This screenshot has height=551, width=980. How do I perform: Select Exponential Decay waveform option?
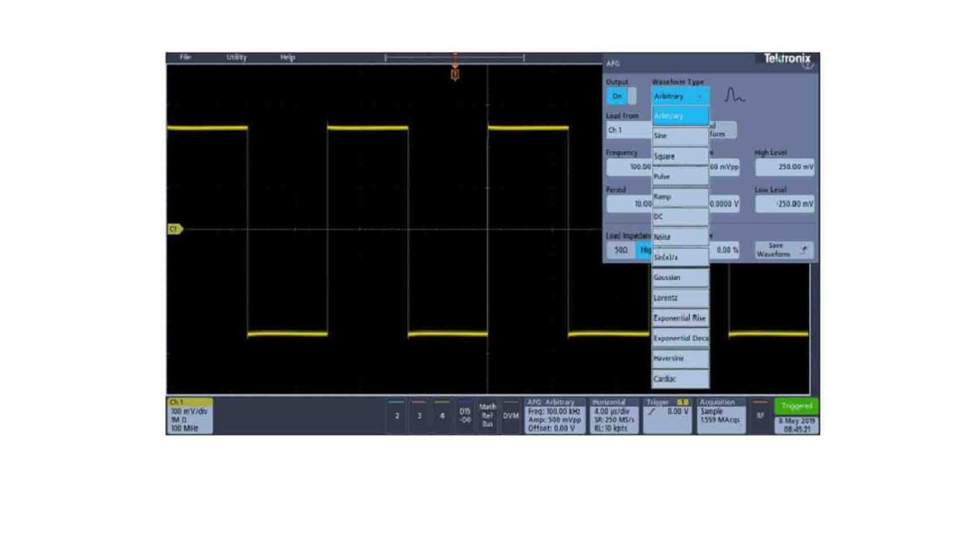click(x=680, y=338)
